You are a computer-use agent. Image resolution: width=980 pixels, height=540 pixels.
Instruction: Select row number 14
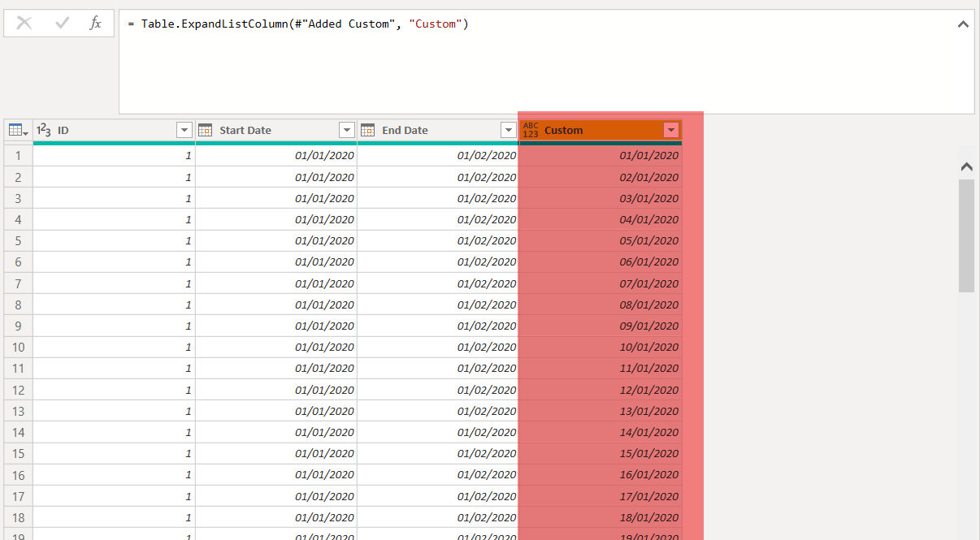point(18,432)
